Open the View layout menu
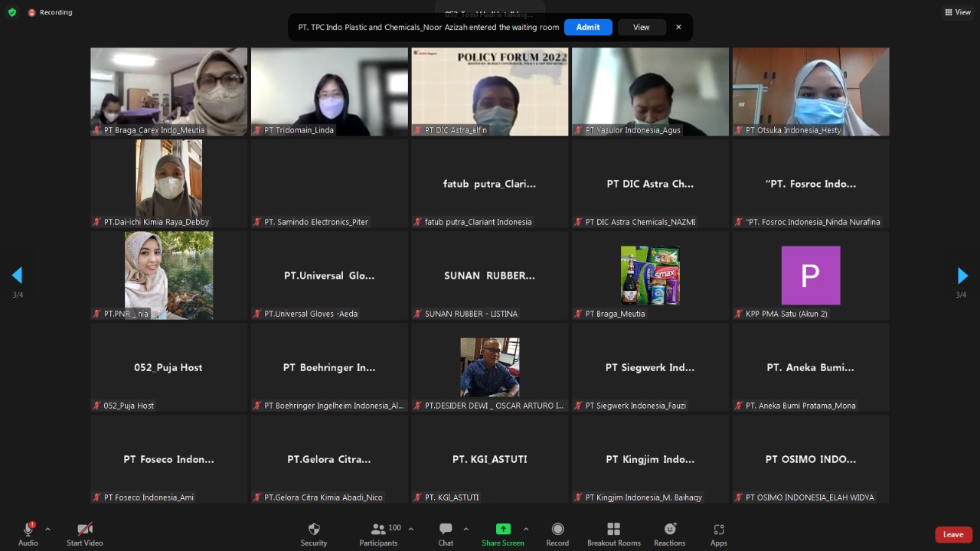Viewport: 980px width, 551px height. coord(958,12)
